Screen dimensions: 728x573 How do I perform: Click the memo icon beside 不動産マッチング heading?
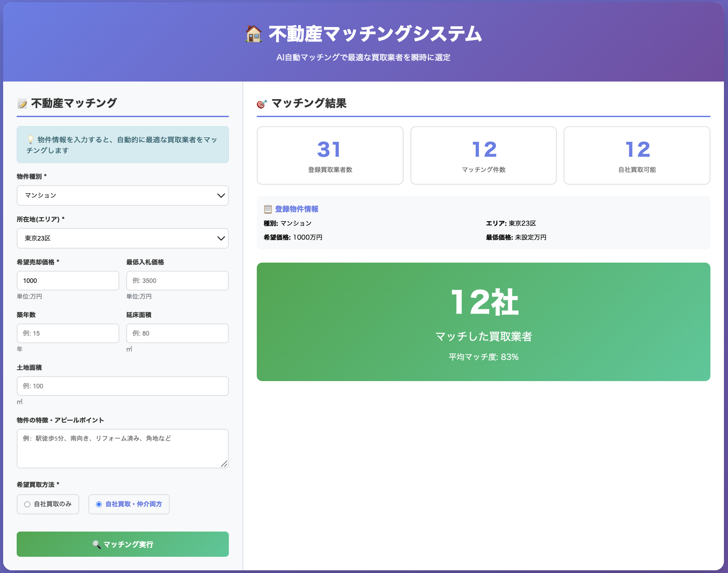click(x=22, y=103)
